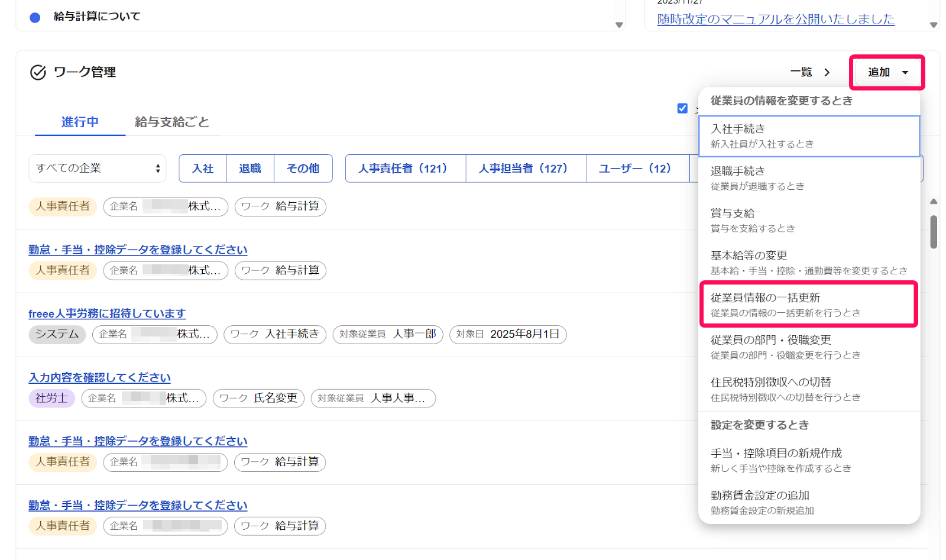Screen dimensions: 946x560
Task: Select 住民税特別徴収への切替 menu item
Action: coord(809,389)
